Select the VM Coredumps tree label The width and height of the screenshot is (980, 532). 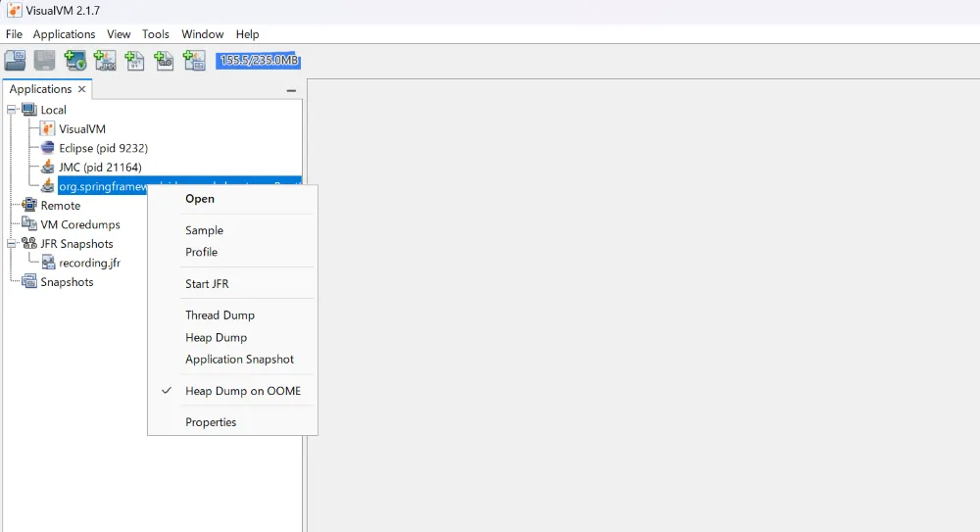point(80,224)
